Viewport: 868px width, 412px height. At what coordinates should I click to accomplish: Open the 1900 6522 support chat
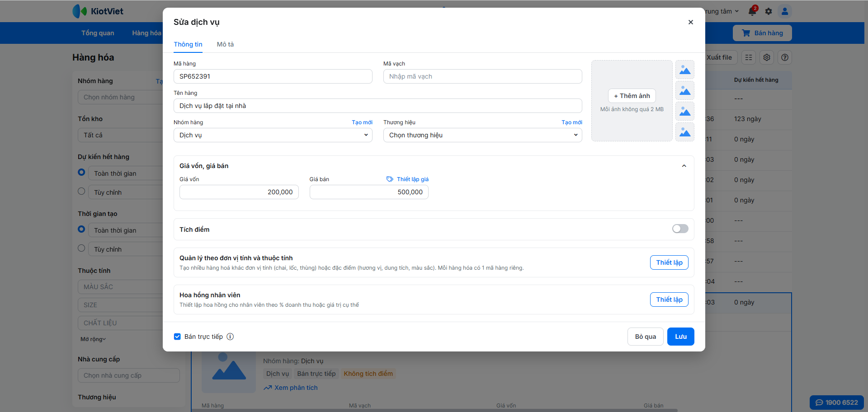(x=837, y=403)
